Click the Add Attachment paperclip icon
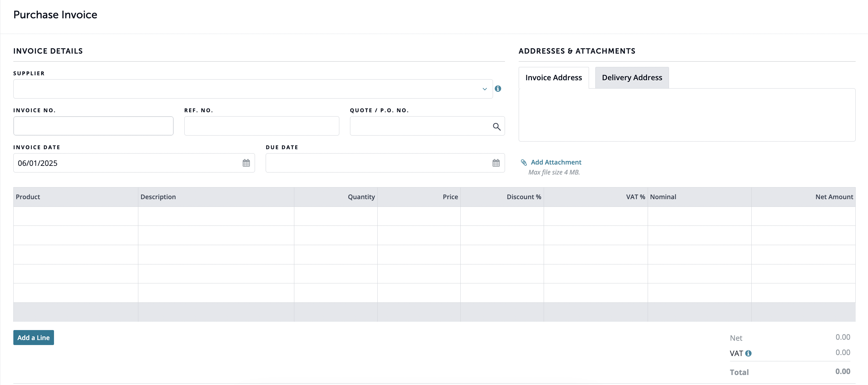868x385 pixels. (x=524, y=163)
